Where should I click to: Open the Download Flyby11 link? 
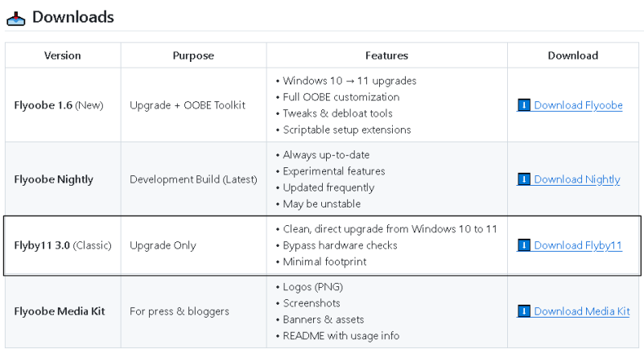click(578, 245)
